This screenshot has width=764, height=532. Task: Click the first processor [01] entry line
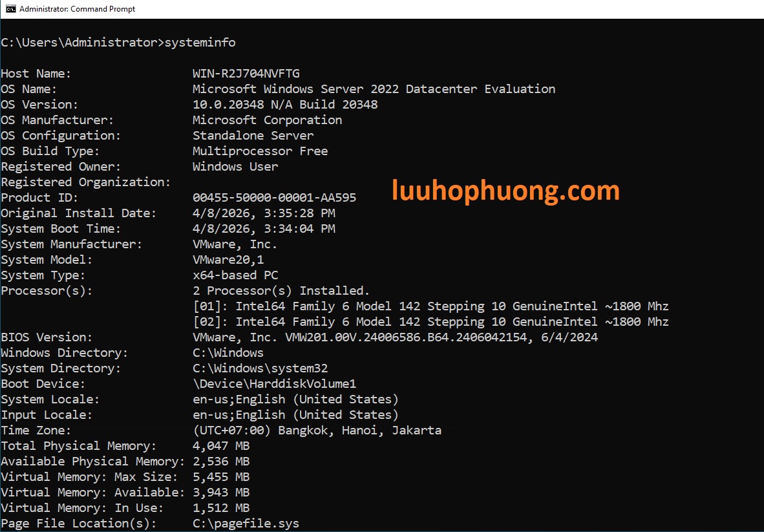tap(430, 306)
